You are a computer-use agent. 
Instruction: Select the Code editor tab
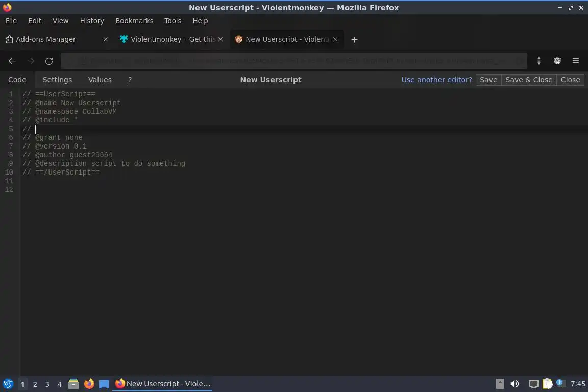pyautogui.click(x=17, y=80)
